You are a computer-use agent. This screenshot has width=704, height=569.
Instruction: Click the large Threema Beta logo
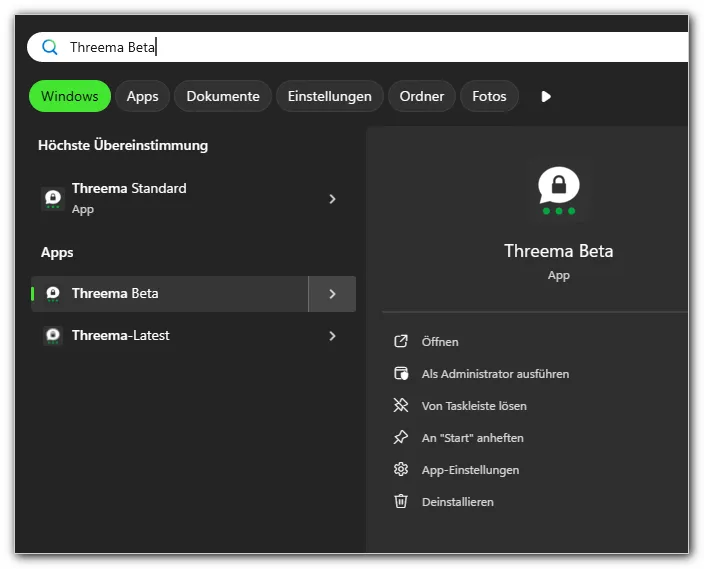pyautogui.click(x=558, y=189)
